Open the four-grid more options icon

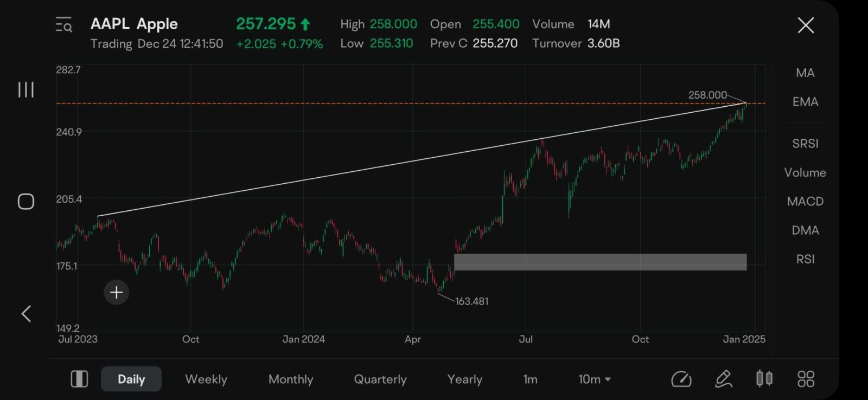point(806,379)
